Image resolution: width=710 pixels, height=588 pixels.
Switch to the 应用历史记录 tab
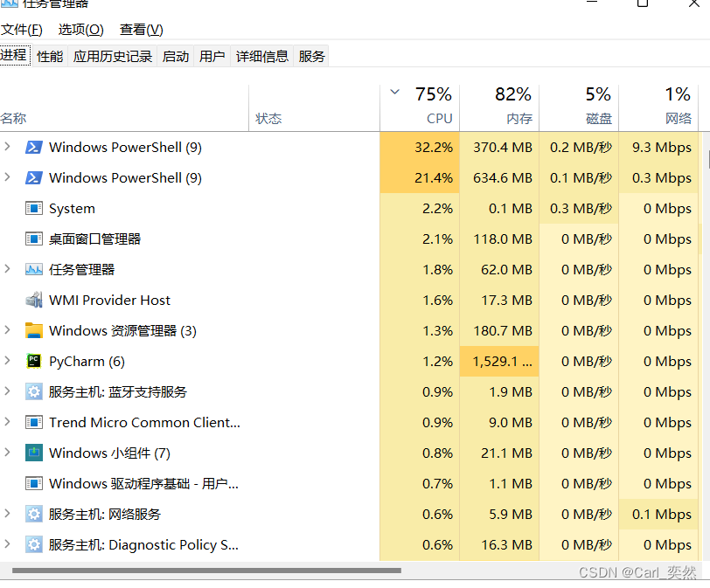[x=112, y=57]
